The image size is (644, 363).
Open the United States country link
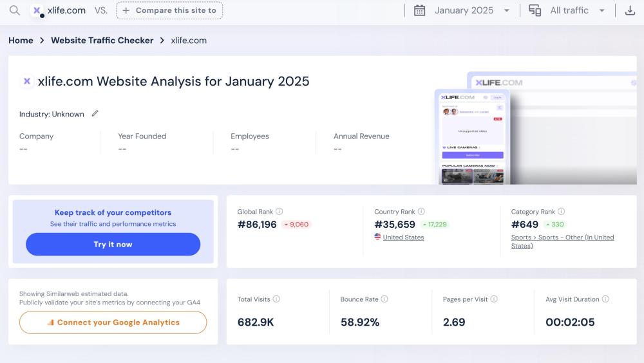(403, 237)
